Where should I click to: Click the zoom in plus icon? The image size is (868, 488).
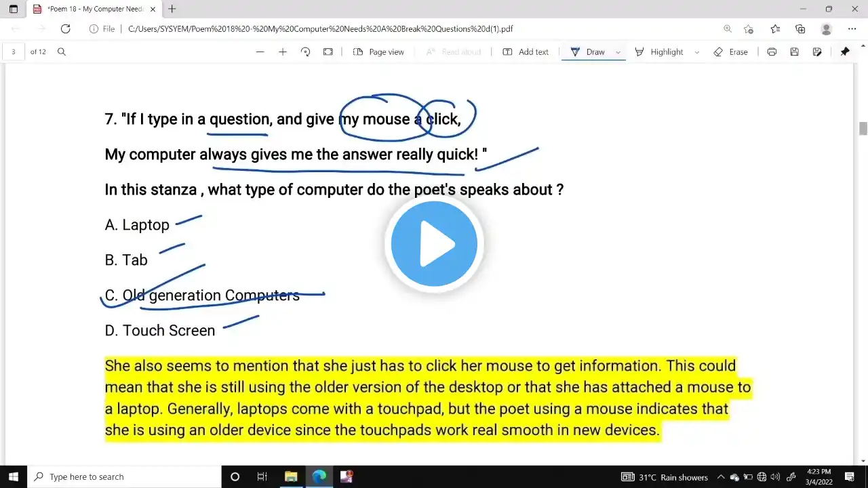283,52
